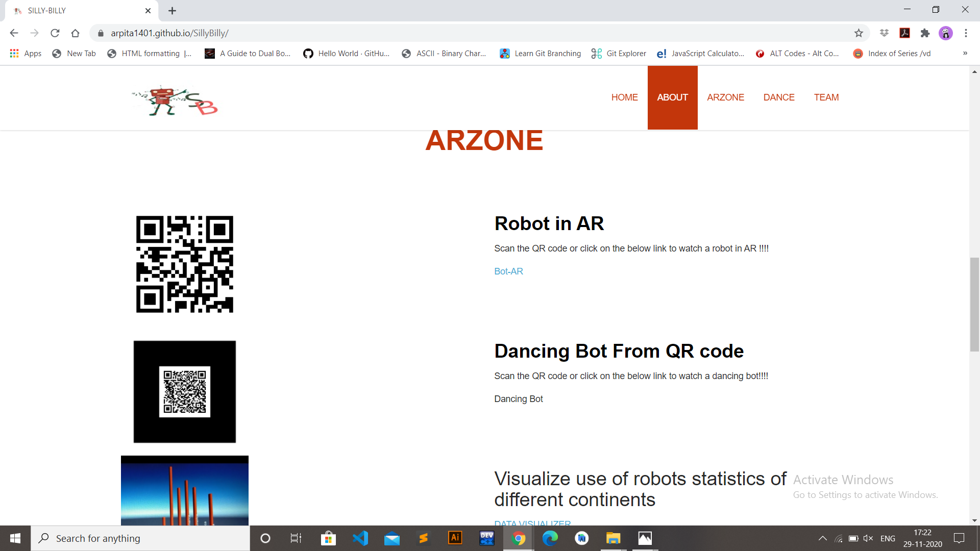Screen dimensions: 980x551
Task: Go to the ARZONE nav item
Action: click(725, 97)
